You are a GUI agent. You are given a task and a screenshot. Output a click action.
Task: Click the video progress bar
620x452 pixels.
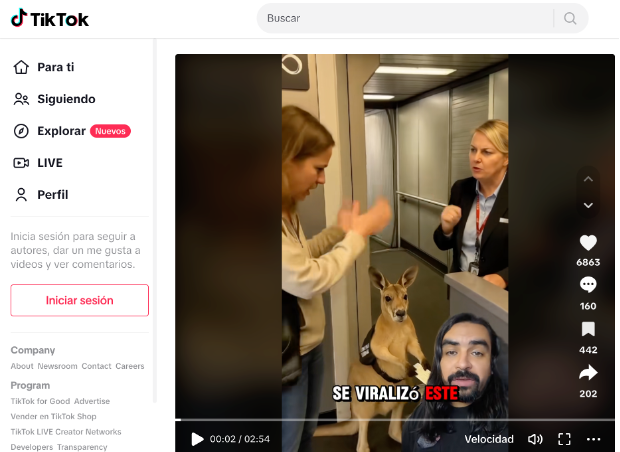pyautogui.click(x=395, y=420)
